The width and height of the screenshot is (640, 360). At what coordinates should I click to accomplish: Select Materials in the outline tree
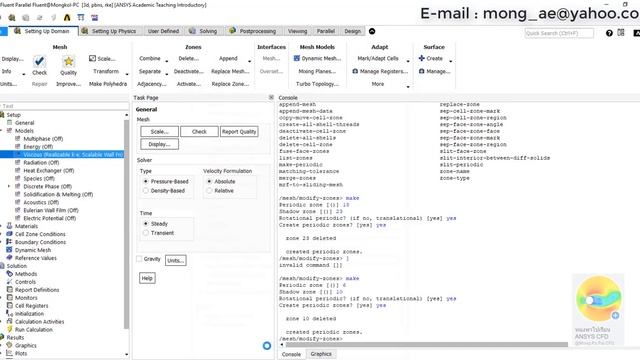pos(26,226)
